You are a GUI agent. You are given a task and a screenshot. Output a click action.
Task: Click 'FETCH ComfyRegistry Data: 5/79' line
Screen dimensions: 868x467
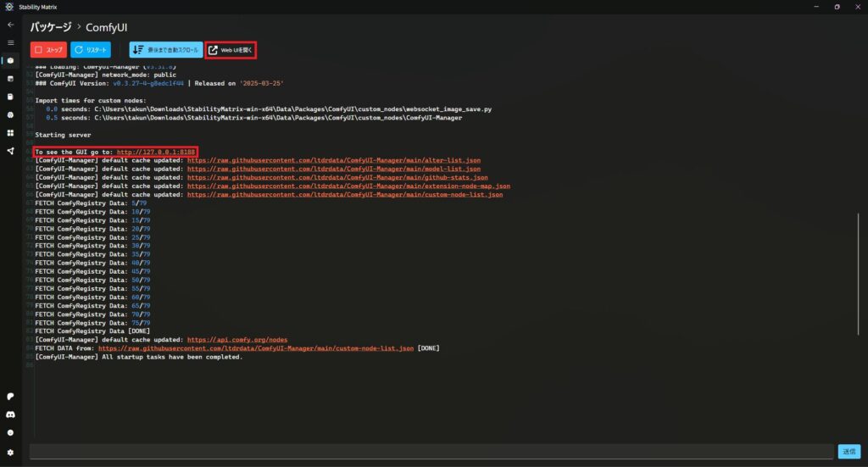(x=91, y=203)
